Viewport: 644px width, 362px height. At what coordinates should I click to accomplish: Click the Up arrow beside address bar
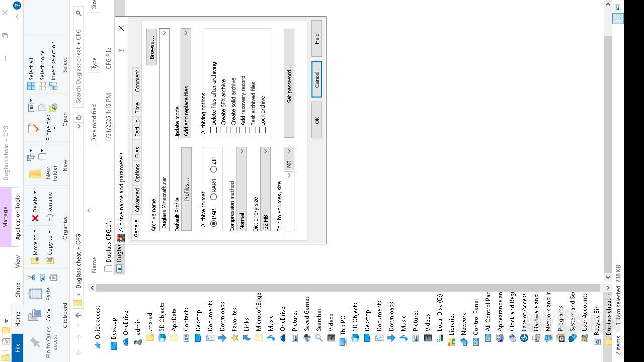(78, 315)
